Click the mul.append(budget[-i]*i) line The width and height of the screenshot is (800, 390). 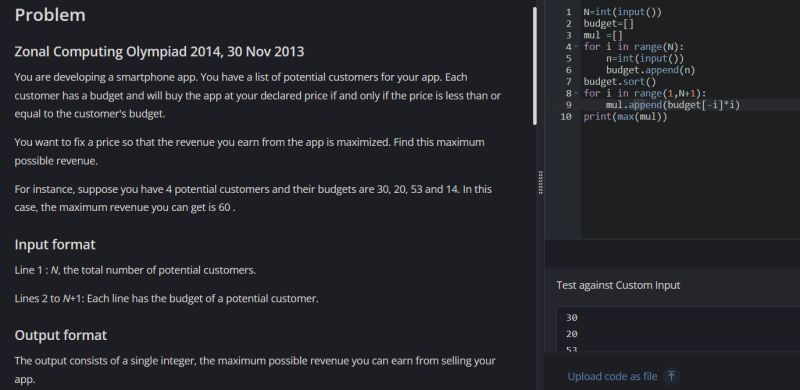[672, 105]
